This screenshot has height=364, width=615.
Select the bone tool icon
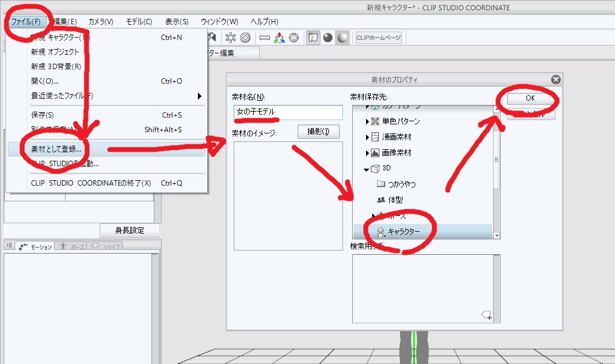click(265, 38)
